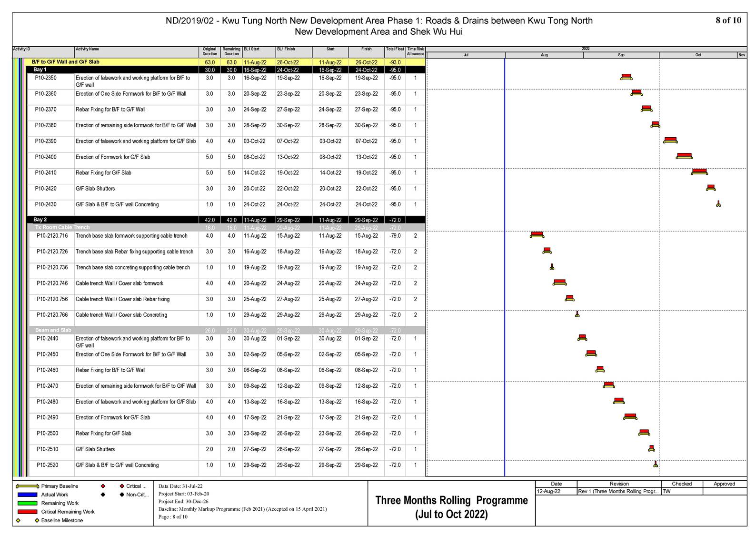This screenshot has width=756, height=535.
Task: Select the Bay 2 group band
Action: [x=226, y=220]
